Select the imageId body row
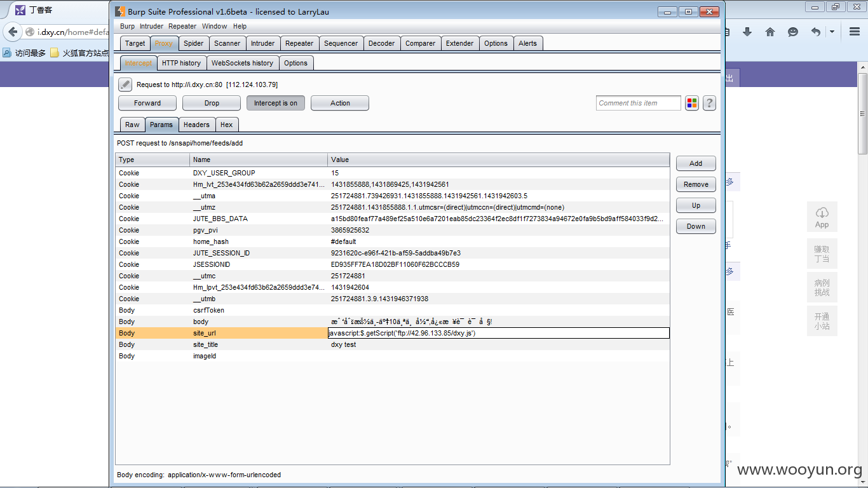 coord(393,356)
